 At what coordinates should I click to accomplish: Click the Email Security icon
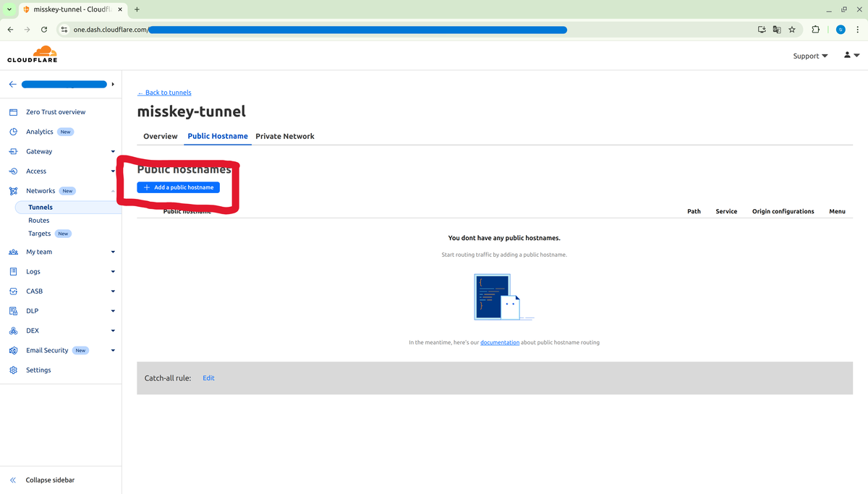point(13,350)
